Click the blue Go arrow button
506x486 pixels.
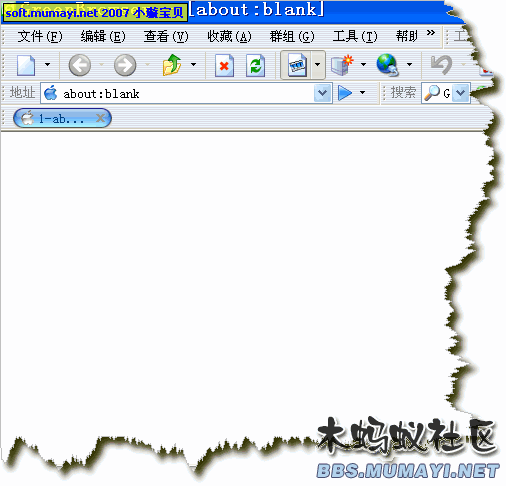pos(345,93)
